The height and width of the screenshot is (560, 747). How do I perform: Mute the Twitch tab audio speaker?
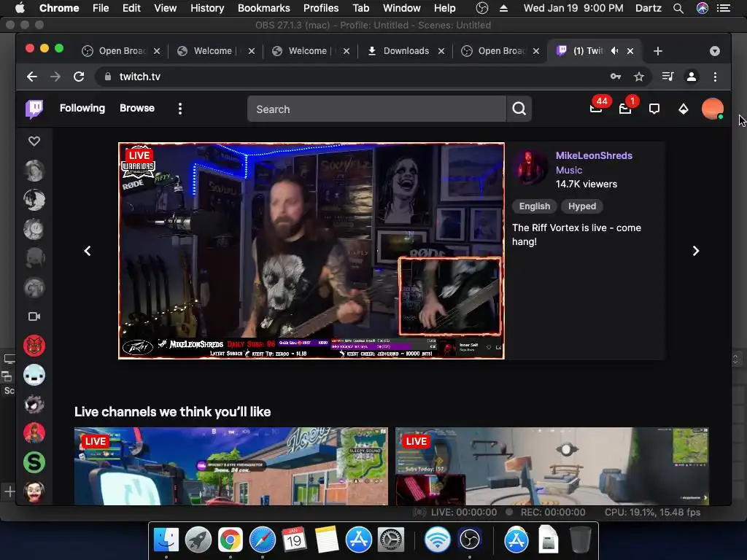(x=614, y=51)
